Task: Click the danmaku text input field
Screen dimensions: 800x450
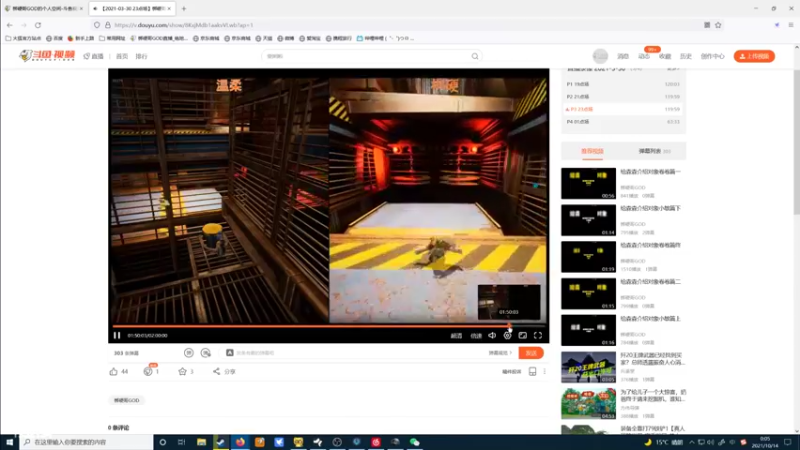Action: [x=357, y=353]
